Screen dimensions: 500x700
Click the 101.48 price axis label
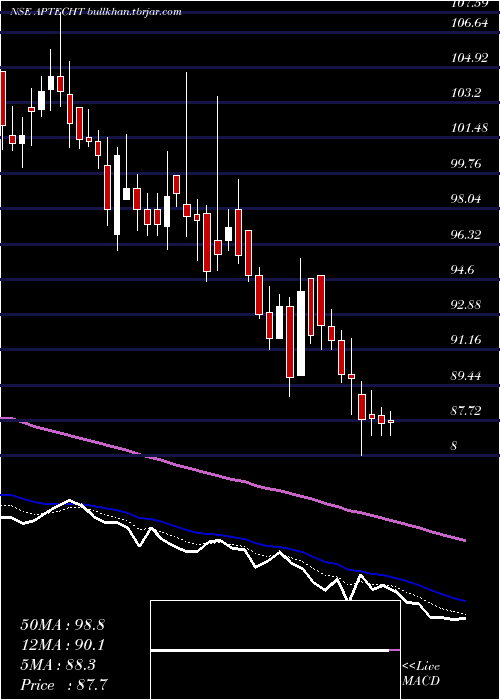point(470,129)
